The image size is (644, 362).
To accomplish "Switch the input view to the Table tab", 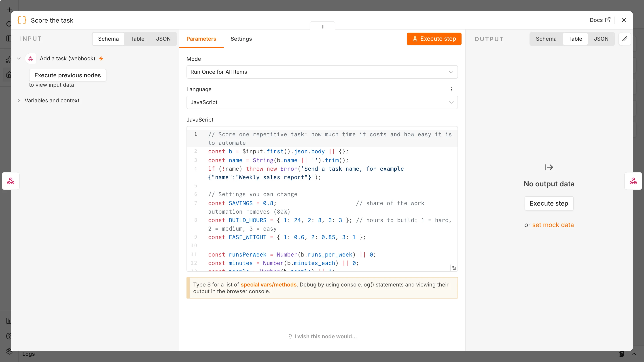I will 137,39.
